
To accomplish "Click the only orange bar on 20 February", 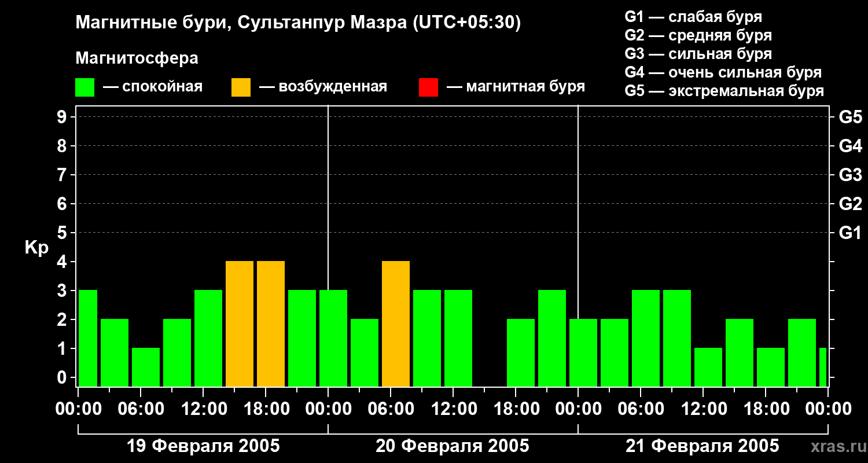I will click(x=396, y=324).
